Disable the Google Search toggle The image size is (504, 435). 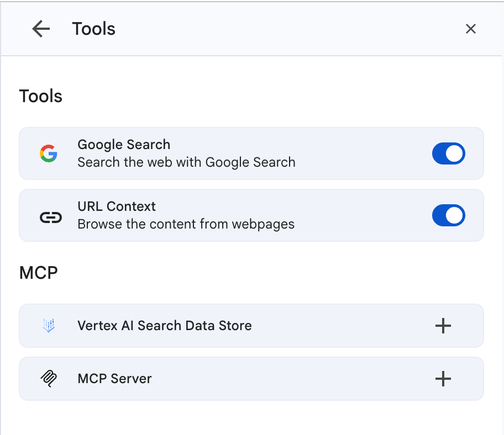pyautogui.click(x=448, y=153)
